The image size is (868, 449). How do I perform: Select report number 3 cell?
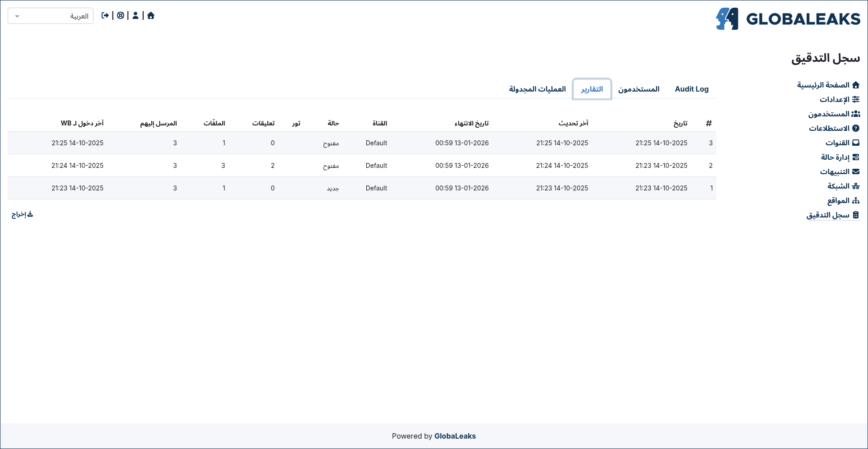click(x=710, y=143)
